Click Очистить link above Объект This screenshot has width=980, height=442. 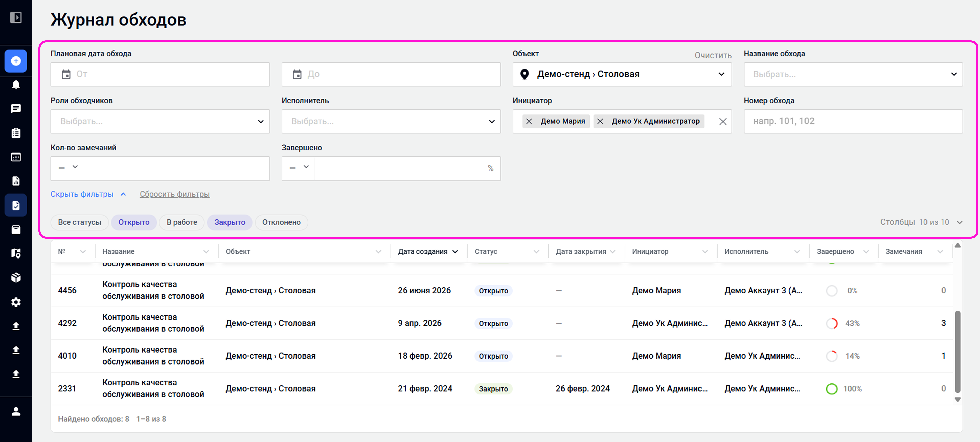(713, 56)
